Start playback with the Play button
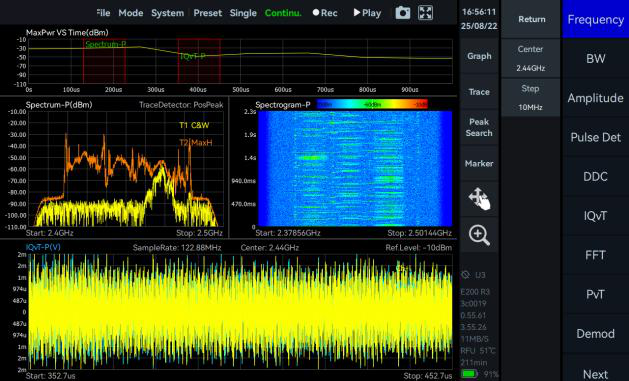 point(367,13)
